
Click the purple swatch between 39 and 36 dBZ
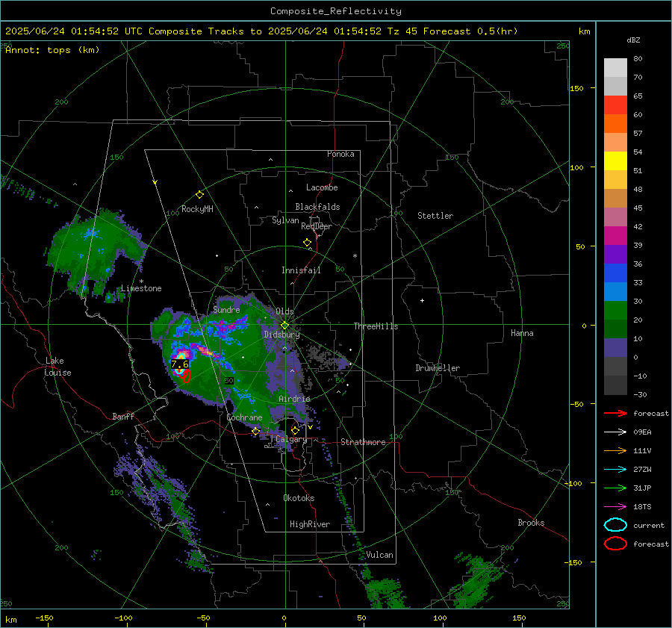[615, 255]
